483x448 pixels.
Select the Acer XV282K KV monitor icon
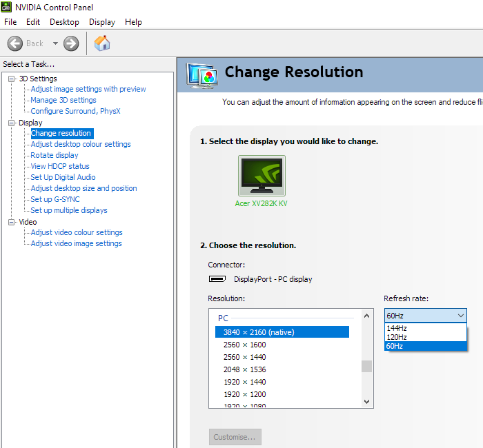[x=262, y=175]
